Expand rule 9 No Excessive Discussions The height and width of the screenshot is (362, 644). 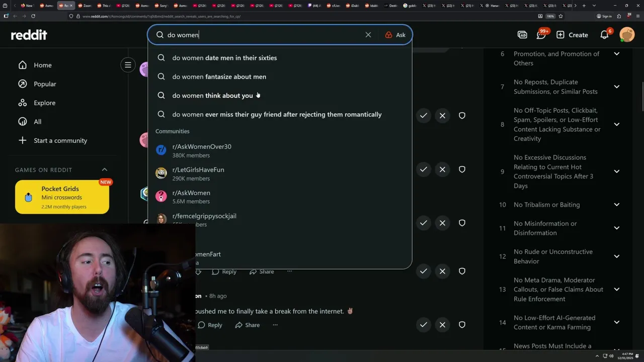click(616, 171)
